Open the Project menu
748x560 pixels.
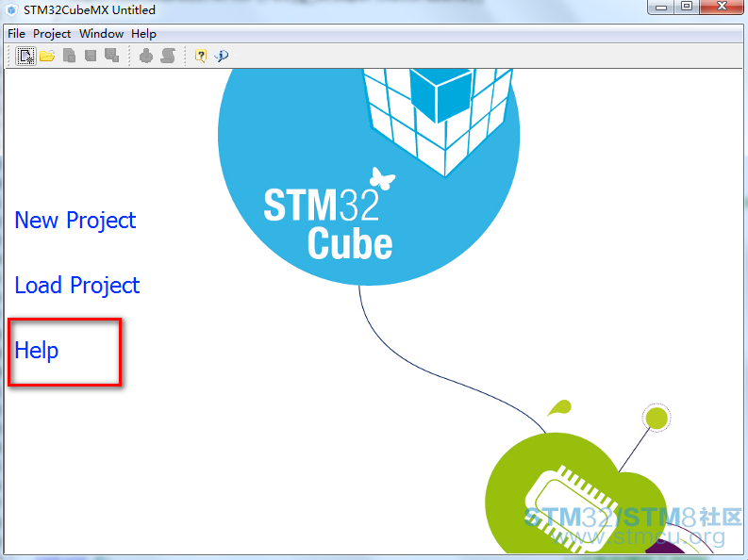(x=52, y=34)
